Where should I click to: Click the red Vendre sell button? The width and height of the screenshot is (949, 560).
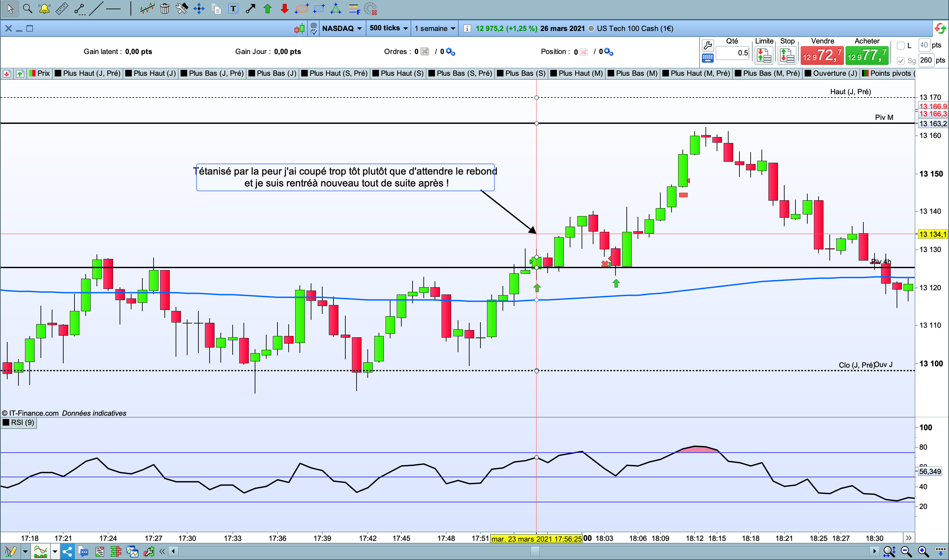[x=822, y=55]
